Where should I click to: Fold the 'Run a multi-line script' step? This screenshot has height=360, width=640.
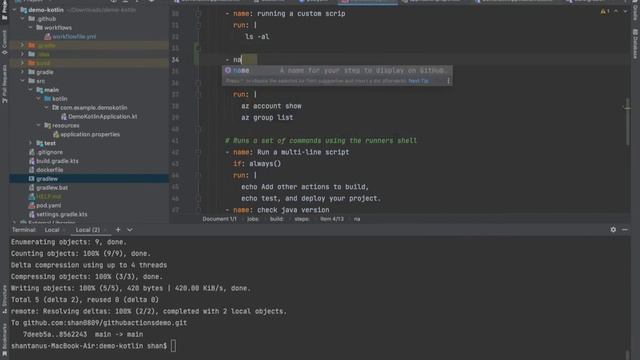click(198, 152)
